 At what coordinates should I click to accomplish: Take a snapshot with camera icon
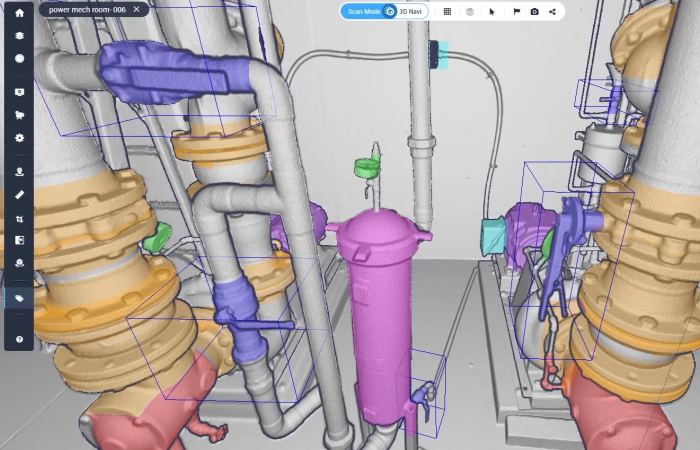pos(534,12)
